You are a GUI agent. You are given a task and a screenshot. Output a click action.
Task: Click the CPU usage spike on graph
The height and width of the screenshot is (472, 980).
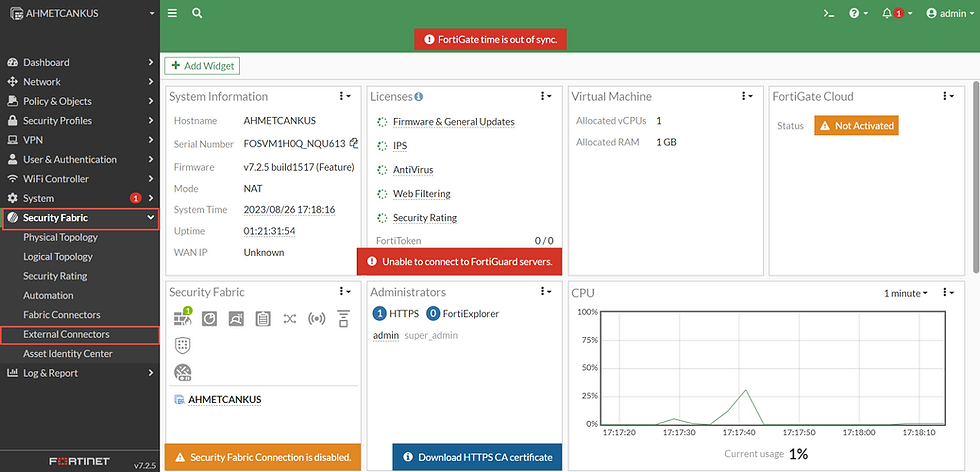[745, 391]
